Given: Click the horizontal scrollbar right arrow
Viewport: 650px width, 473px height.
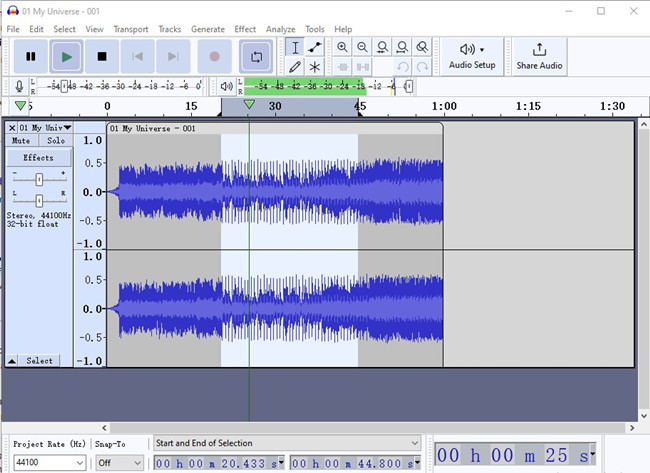Looking at the screenshot, I should (632, 428).
